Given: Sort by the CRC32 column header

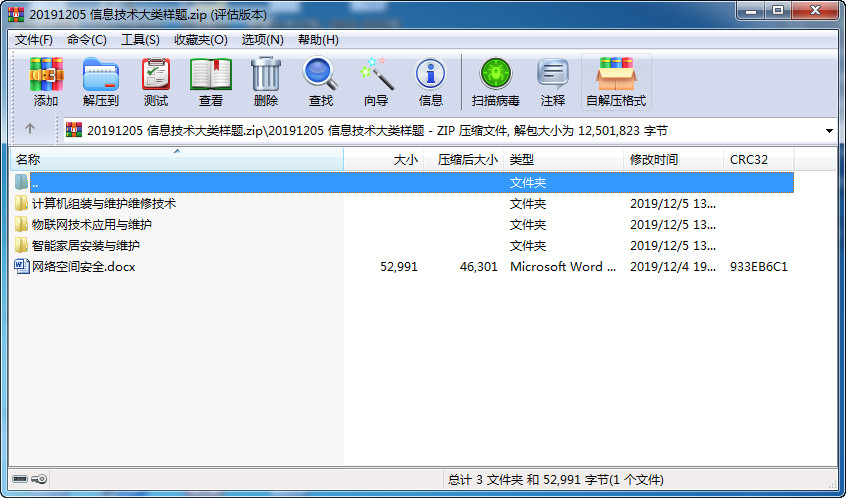Looking at the screenshot, I should click(x=759, y=160).
